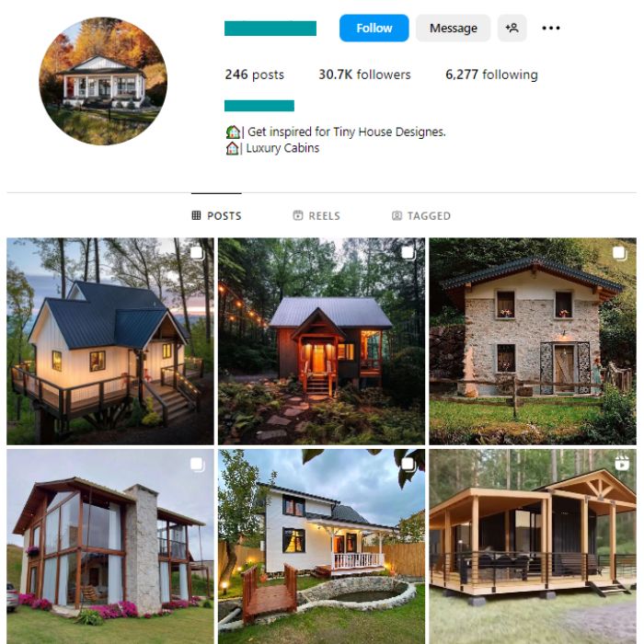The width and height of the screenshot is (644, 644).
Task: Select the Posts grid tab
Action: coord(216,215)
